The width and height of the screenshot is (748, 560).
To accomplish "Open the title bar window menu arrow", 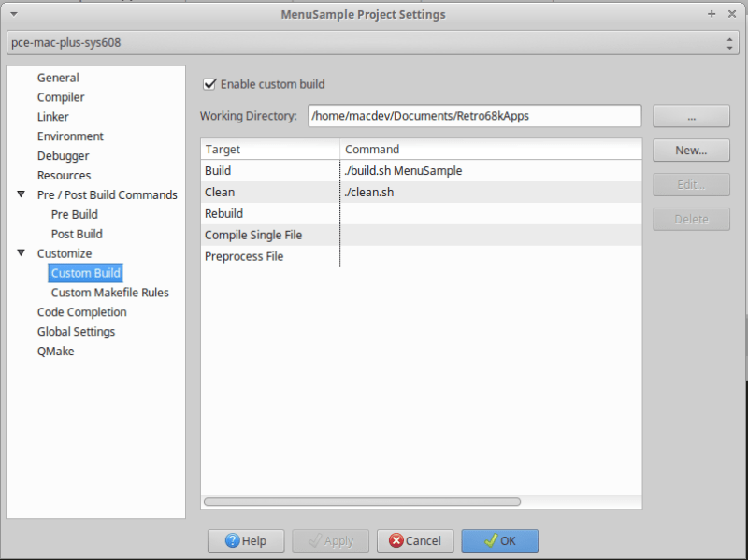I will tap(14, 14).
